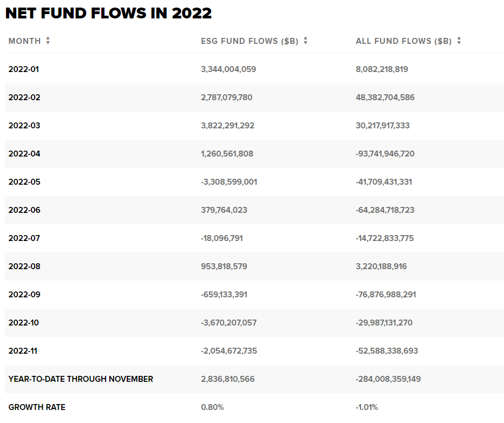Viewport: 504px width, 423px height.
Task: Click all funds value -93,741,946,720
Action: [385, 154]
